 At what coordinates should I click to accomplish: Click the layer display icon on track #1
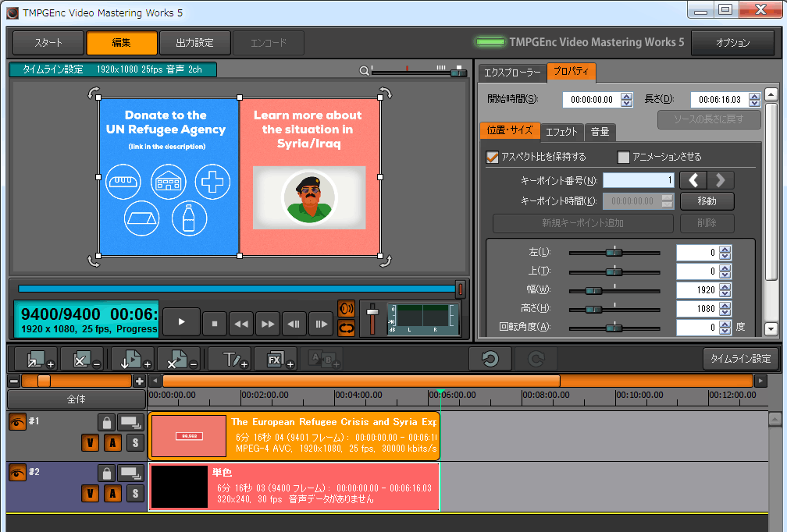point(130,423)
